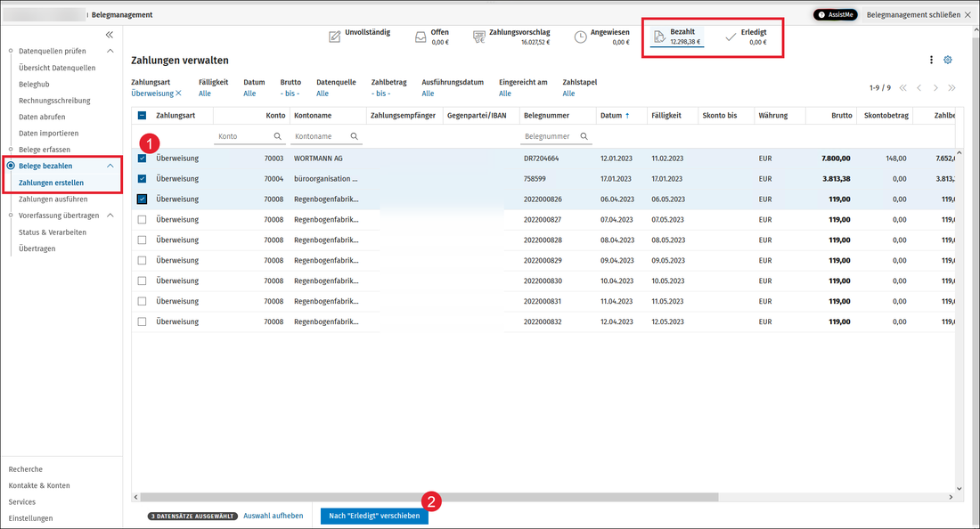Open Einstellungen in the sidebar
Screen dimensions: 980x529
(30, 518)
